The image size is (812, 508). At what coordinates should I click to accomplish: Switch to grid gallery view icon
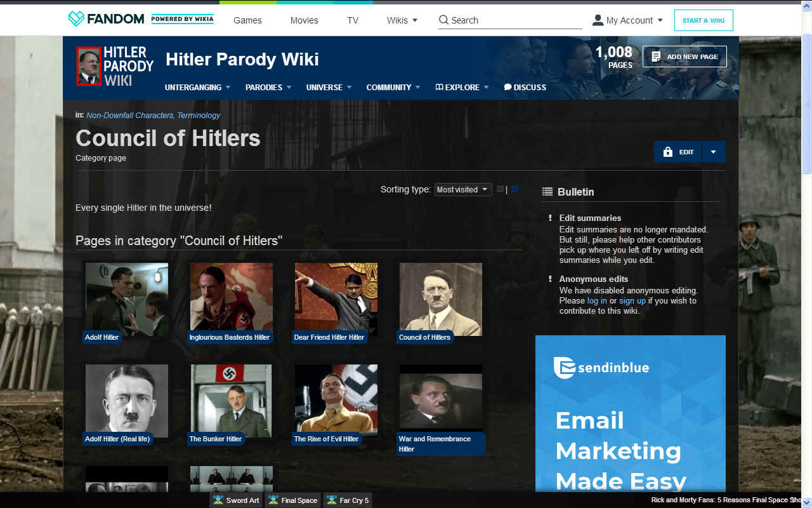pos(514,189)
